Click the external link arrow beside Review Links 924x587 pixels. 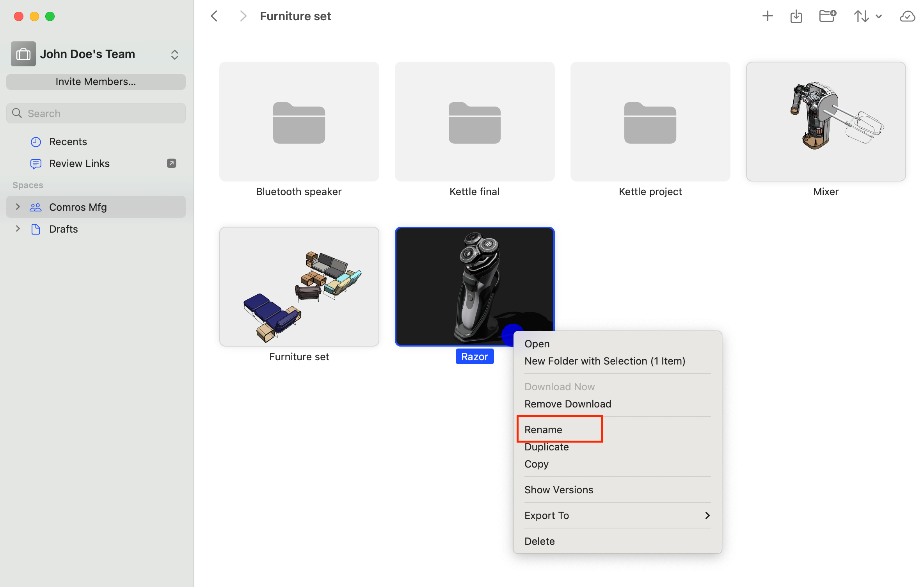point(171,163)
